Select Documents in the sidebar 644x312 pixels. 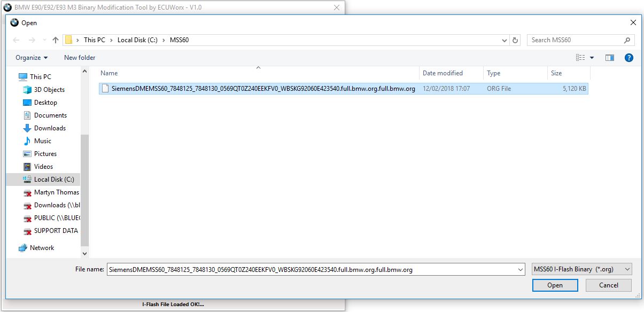coord(50,115)
